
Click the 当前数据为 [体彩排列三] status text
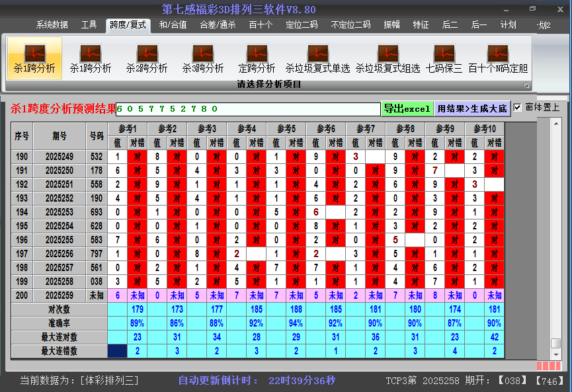(x=79, y=381)
